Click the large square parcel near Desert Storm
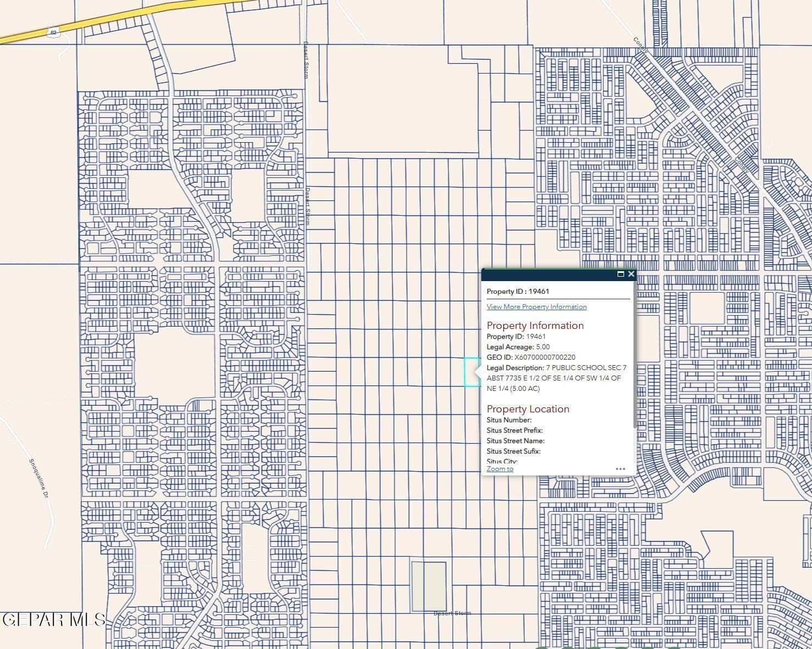Viewport: 812px width, 649px height. pyautogui.click(x=428, y=586)
